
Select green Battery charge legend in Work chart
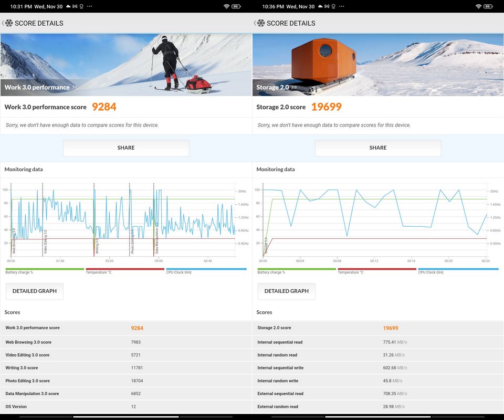click(45, 271)
